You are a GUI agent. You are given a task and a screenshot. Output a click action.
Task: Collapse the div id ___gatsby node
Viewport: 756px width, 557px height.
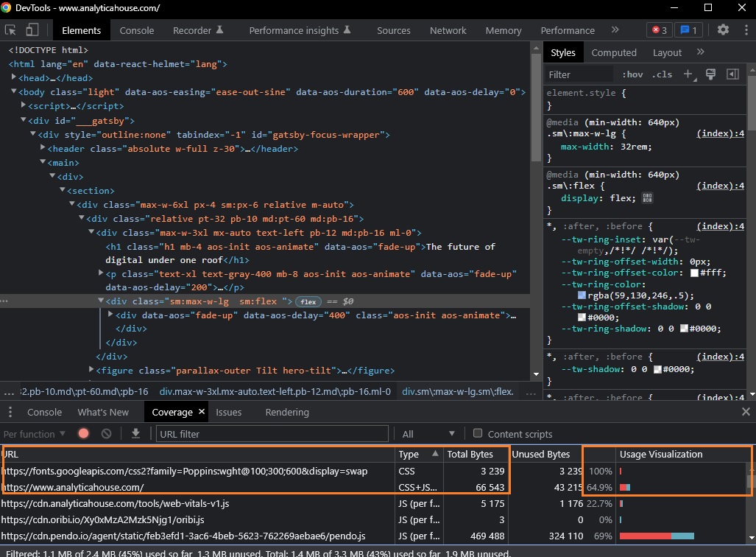(x=23, y=119)
